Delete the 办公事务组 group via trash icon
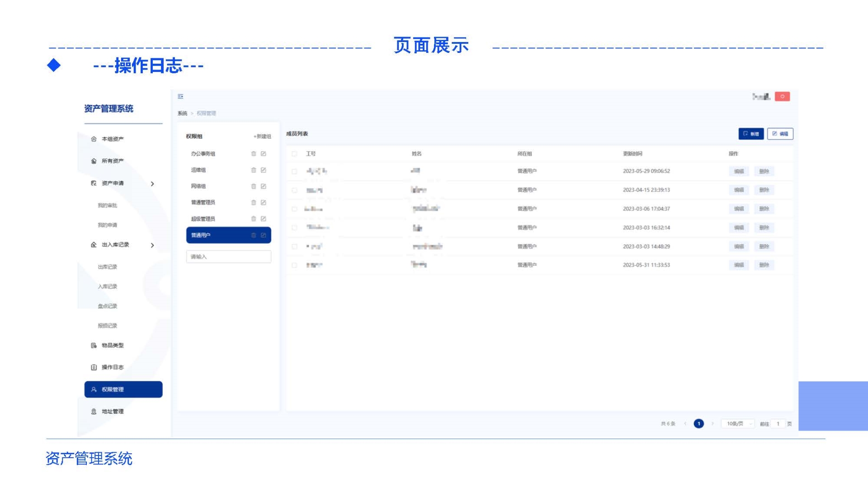The width and height of the screenshot is (868, 488). click(254, 154)
